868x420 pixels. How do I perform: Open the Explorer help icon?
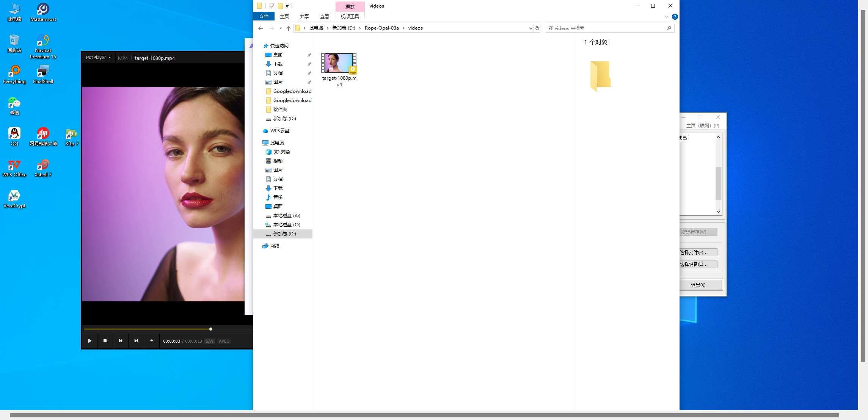[675, 17]
